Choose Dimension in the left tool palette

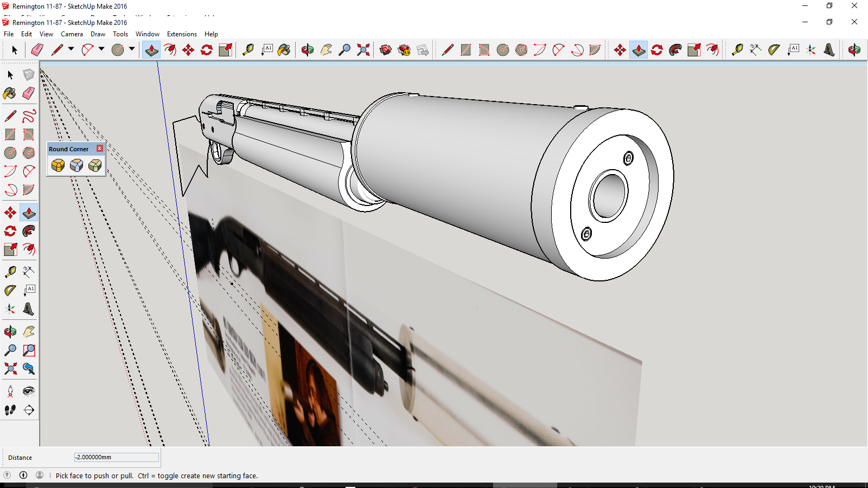coord(29,272)
